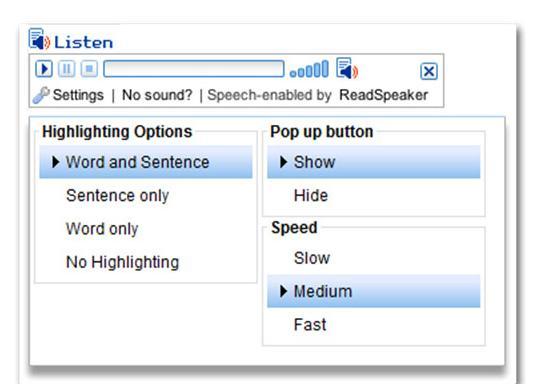Choose Show for pop up button
The height and width of the screenshot is (384, 543).
(x=374, y=162)
